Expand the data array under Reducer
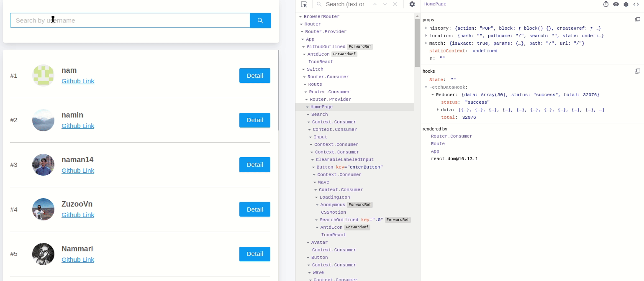The height and width of the screenshot is (281, 644). (438, 110)
